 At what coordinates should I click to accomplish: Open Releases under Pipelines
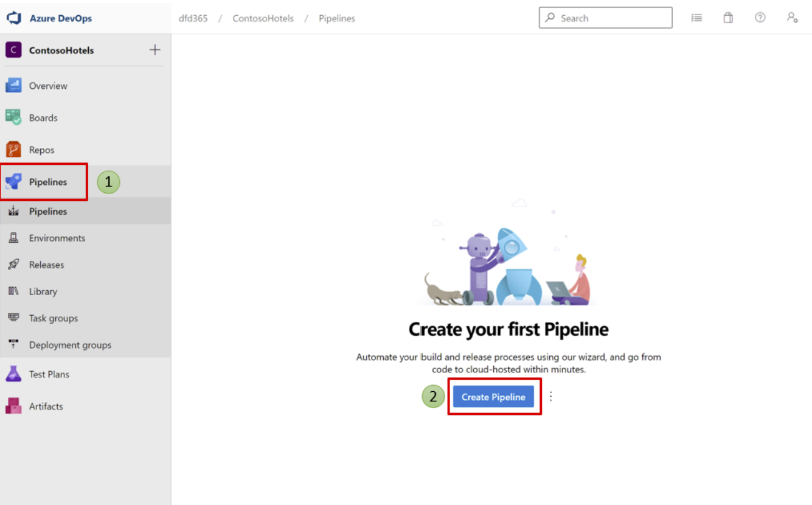tap(85, 265)
